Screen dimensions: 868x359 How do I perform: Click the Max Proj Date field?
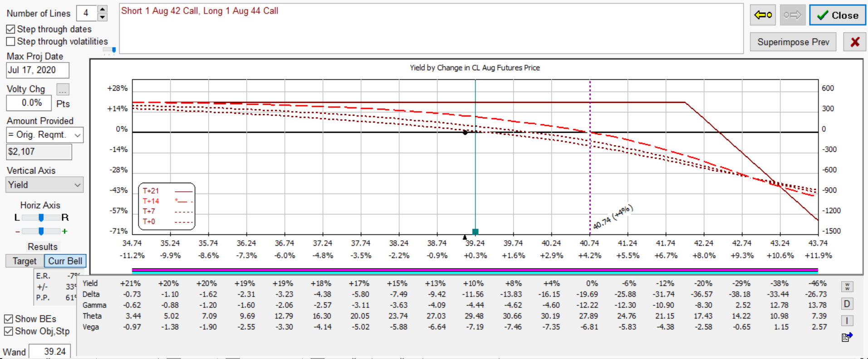tap(38, 70)
